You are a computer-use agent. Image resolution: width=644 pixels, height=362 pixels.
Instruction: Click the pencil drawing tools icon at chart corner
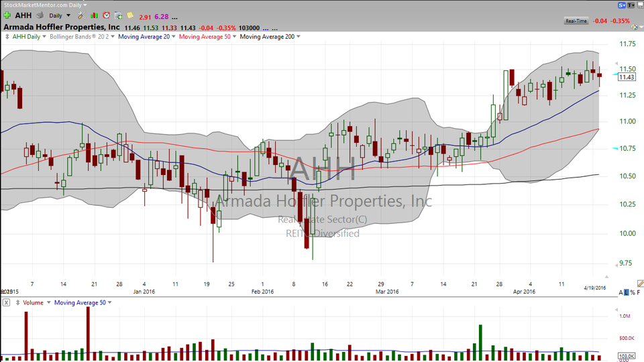[x=640, y=284]
